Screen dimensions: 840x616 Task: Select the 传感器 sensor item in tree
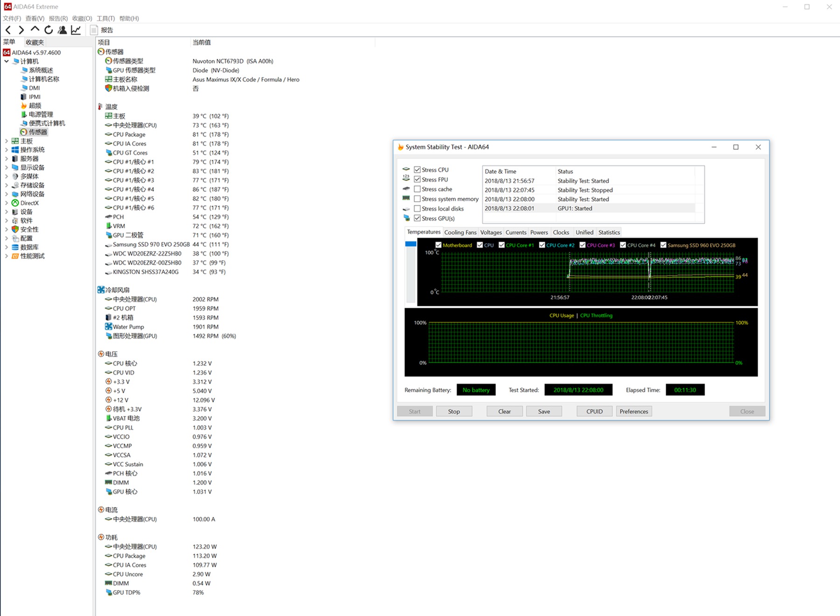(37, 132)
